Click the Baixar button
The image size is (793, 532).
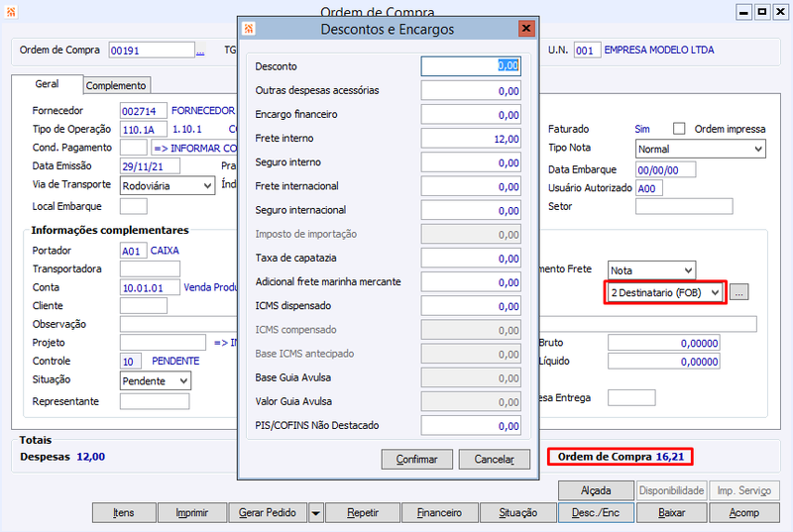(672, 513)
